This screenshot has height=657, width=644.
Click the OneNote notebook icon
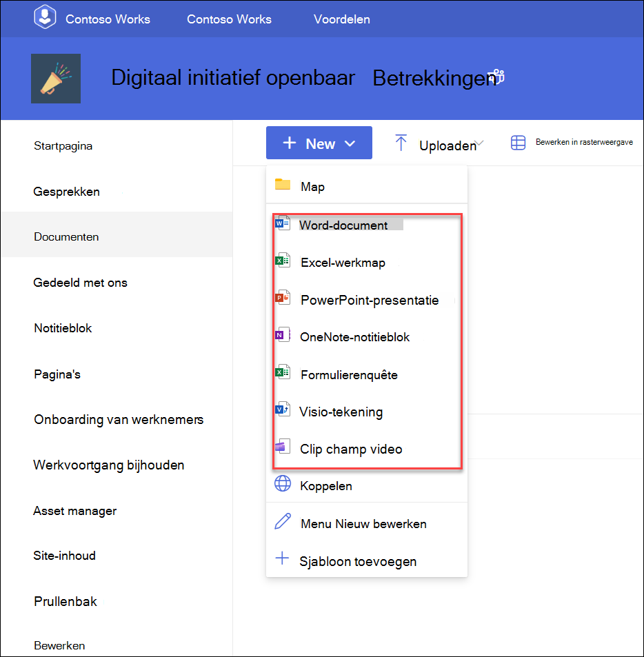point(283,335)
